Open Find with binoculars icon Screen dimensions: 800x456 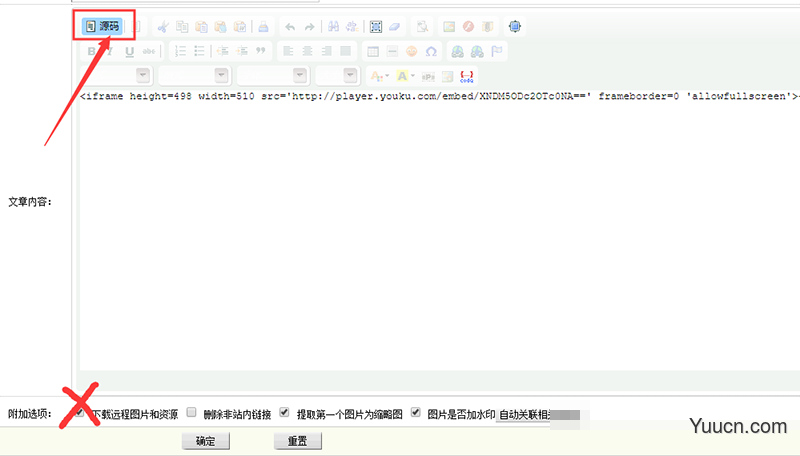point(333,27)
